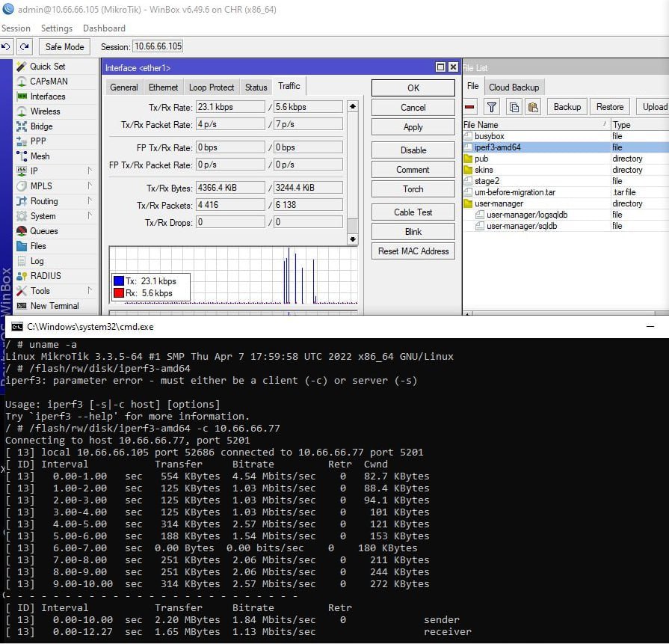Open Quick Set from sidebar
Viewport: 669px width, 644px height.
(x=47, y=66)
